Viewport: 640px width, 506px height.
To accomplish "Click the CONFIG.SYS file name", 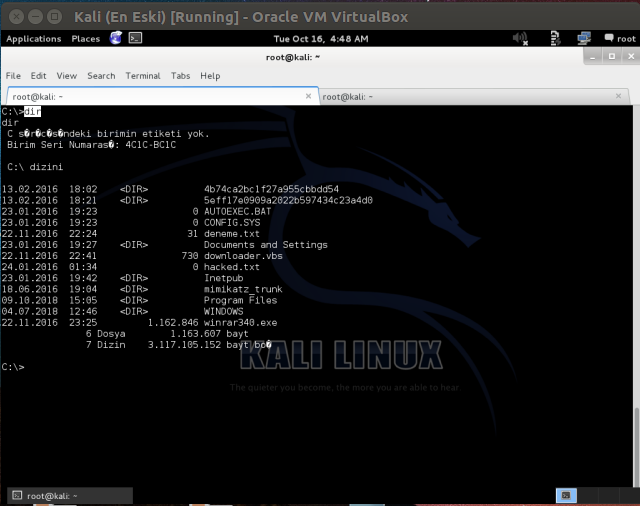I will [x=232, y=222].
